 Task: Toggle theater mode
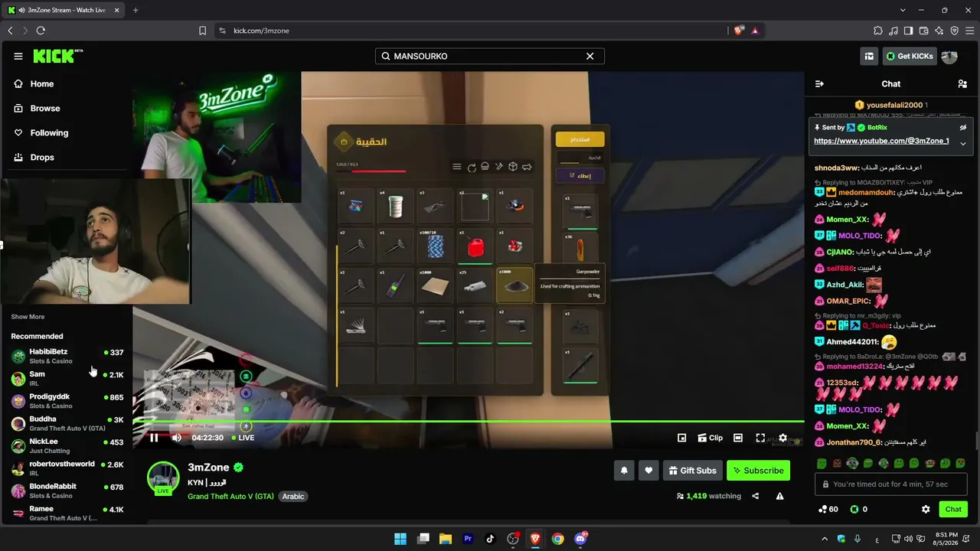(738, 438)
